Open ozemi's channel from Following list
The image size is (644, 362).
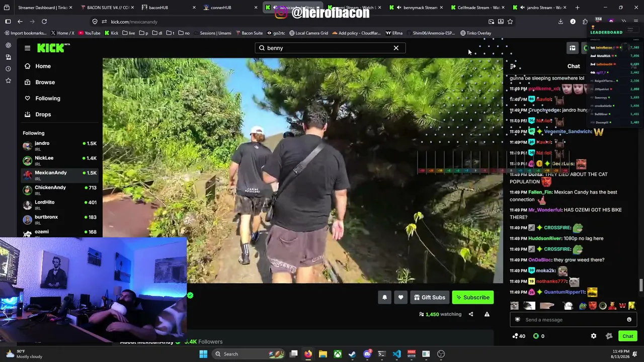[59, 233]
